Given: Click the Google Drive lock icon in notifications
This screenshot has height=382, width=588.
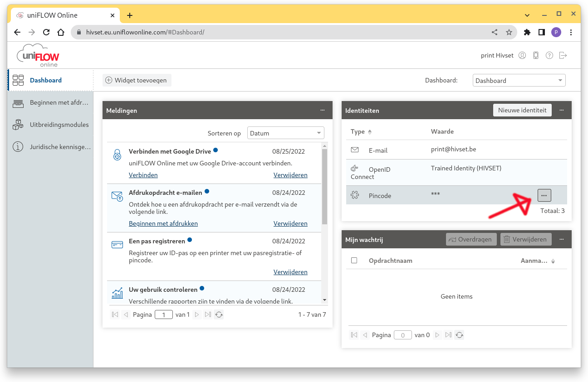Looking at the screenshot, I should 117,155.
